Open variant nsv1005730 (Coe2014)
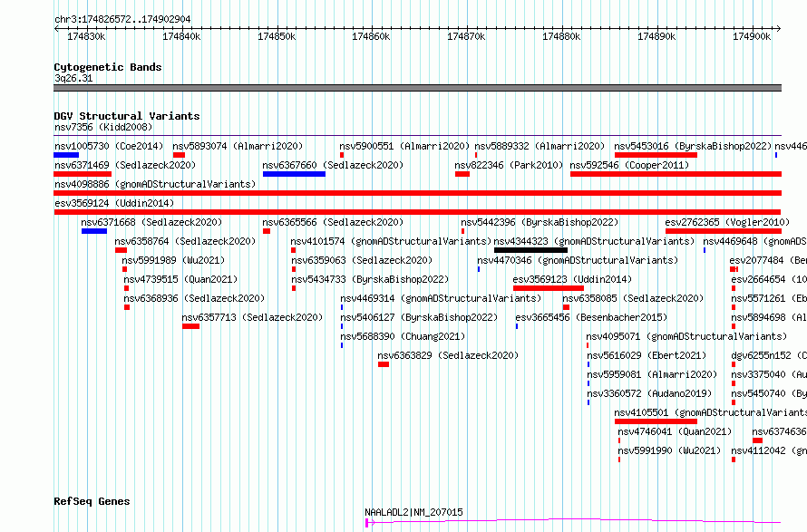The width and height of the screenshot is (807, 532). (x=109, y=146)
